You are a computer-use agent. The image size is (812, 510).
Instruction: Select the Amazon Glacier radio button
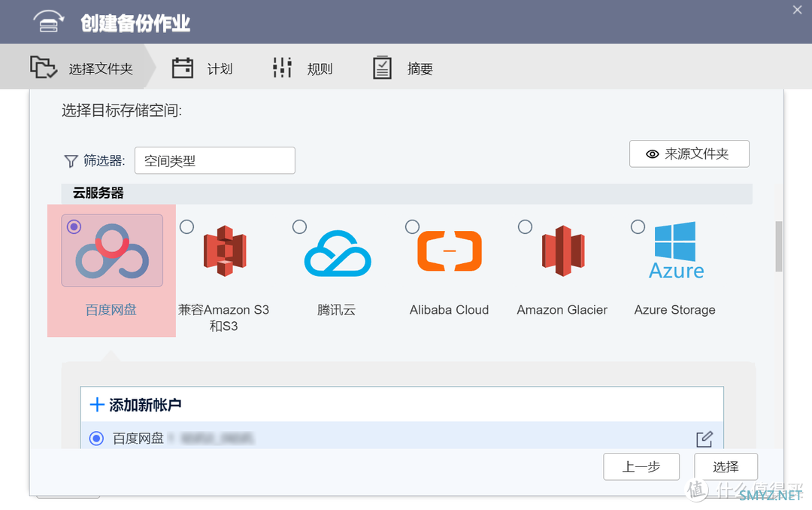point(525,226)
